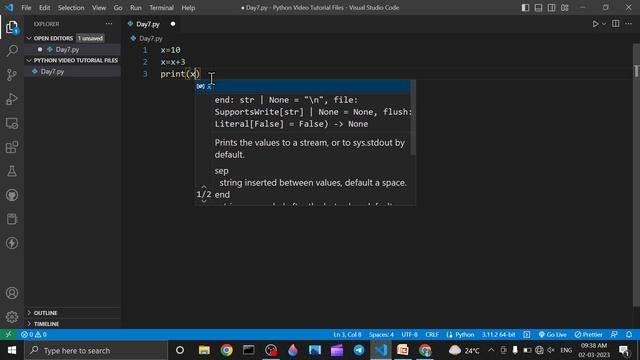This screenshot has width=640, height=360.
Task: Open Explorer Views and More Actions ellipsis
Action: 109,24
